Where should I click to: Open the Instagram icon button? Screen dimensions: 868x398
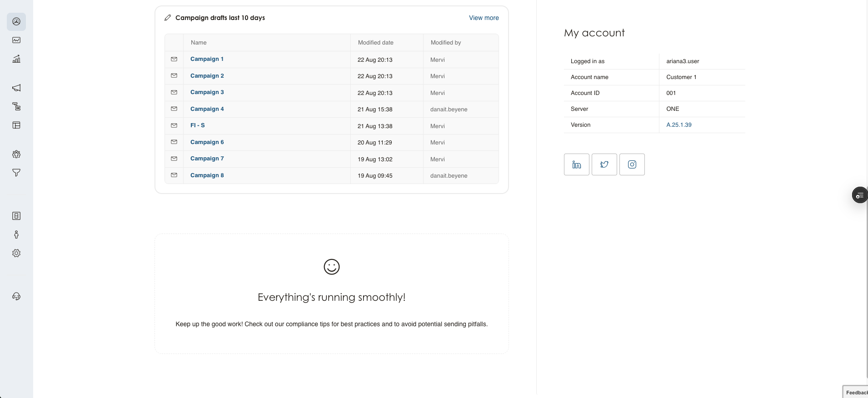click(x=632, y=164)
